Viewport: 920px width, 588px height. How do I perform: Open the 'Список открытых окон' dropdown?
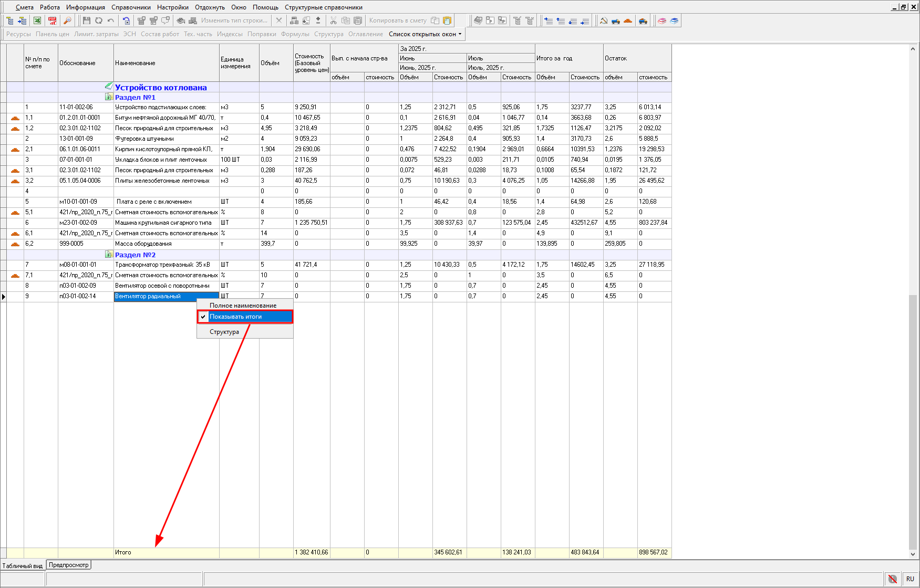coord(425,34)
